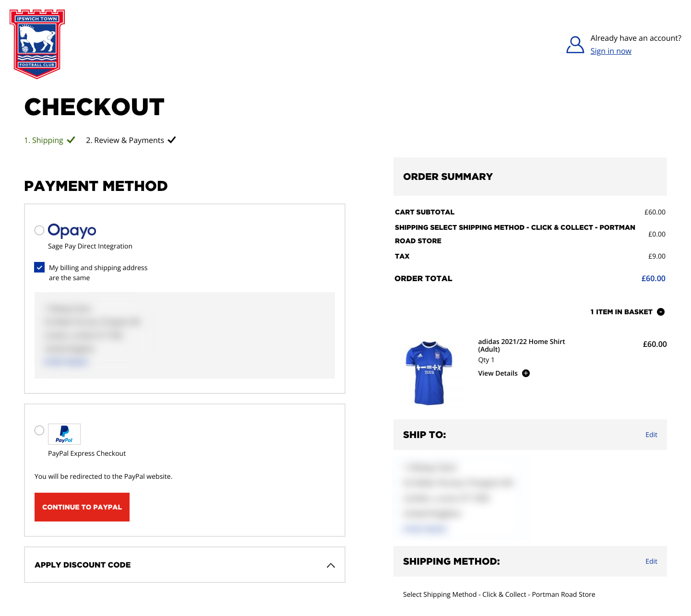
Task: Go to the Shipping checkout step
Action: coord(44,140)
